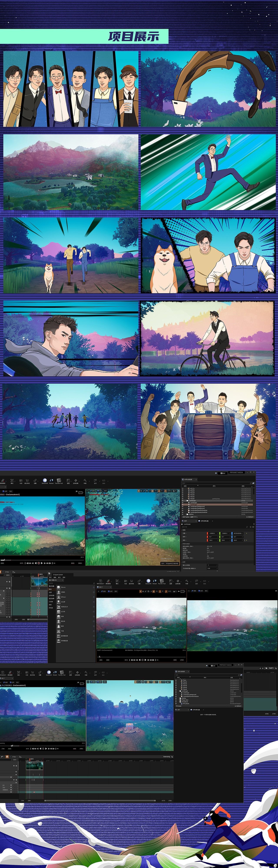
Task: Choose 几何体 category in middle place panel
Action: tap(51, 602)
